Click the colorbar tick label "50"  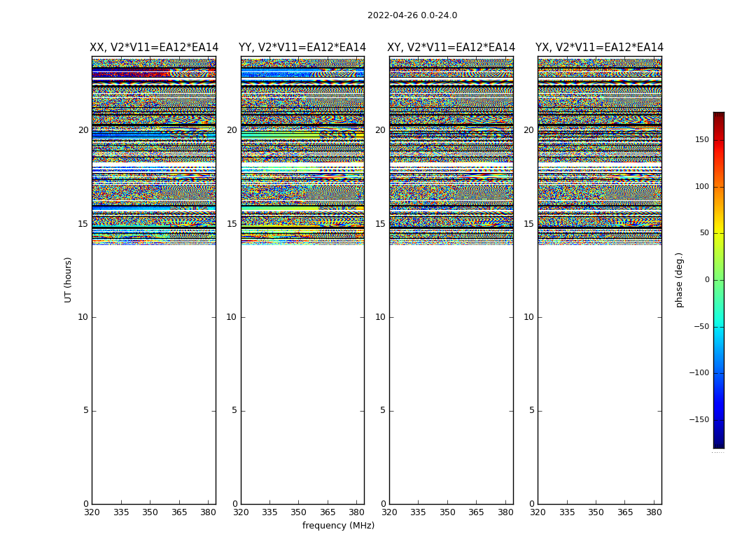click(x=704, y=233)
